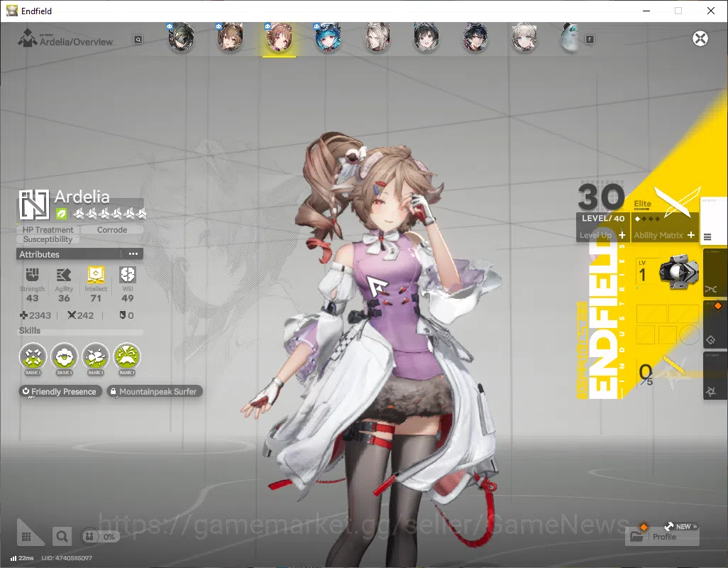Select the white overview tab with list icon
This screenshot has height=568, width=728.
(x=712, y=221)
